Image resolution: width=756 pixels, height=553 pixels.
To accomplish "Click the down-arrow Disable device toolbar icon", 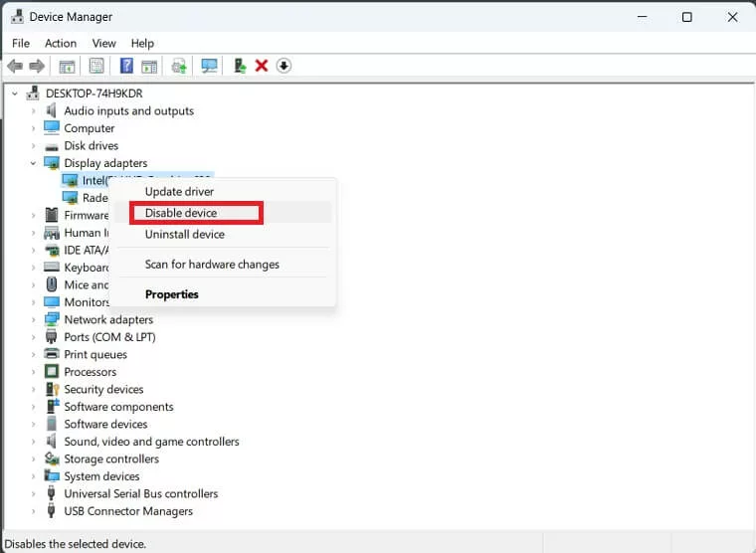I will [x=283, y=66].
